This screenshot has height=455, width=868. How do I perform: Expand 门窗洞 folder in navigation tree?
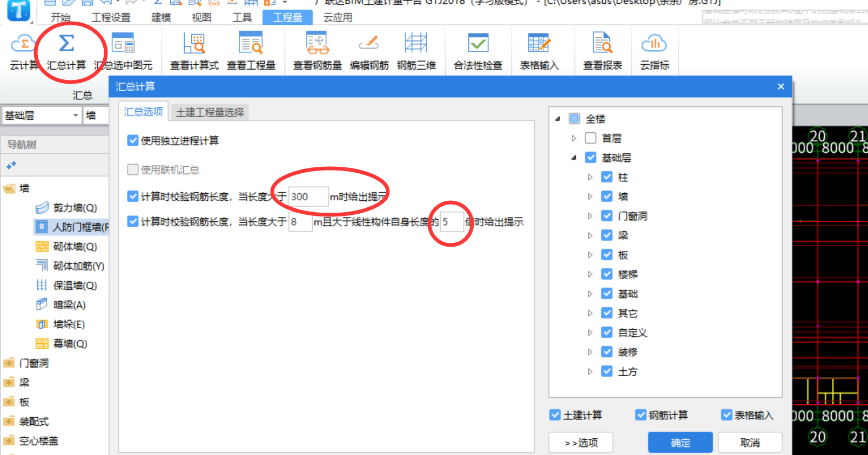(x=9, y=363)
